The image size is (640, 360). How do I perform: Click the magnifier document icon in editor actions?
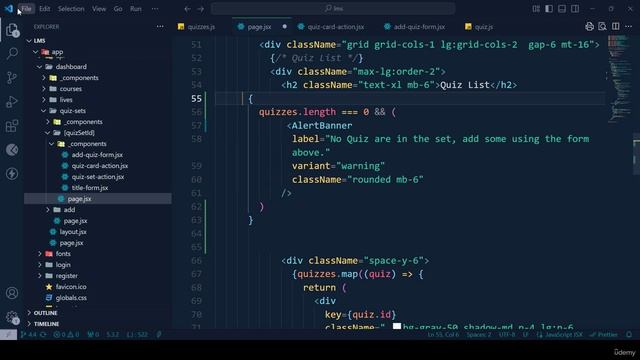click(x=602, y=27)
